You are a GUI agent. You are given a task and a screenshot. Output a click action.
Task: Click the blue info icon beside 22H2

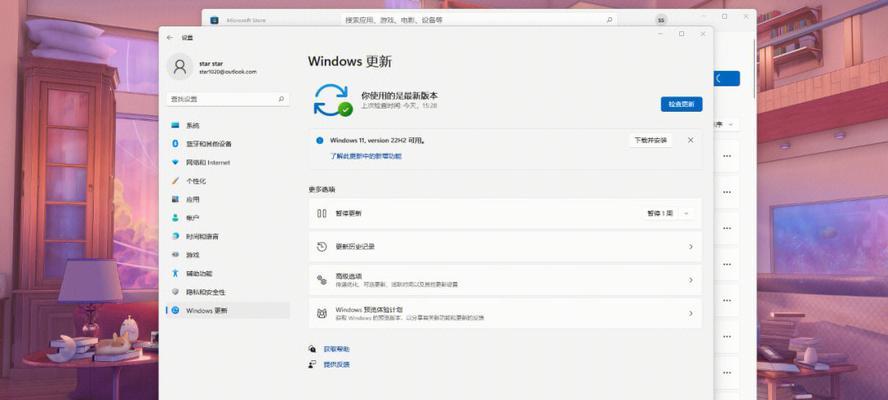[x=320, y=140]
